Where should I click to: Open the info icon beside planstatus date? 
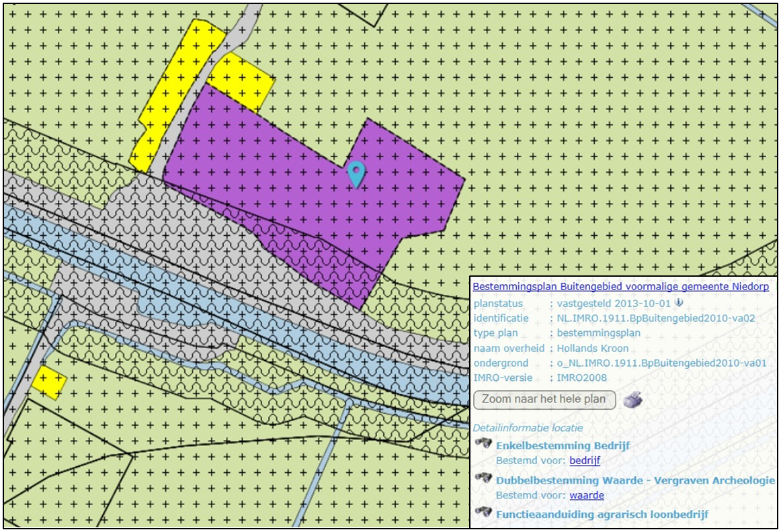pyautogui.click(x=680, y=303)
